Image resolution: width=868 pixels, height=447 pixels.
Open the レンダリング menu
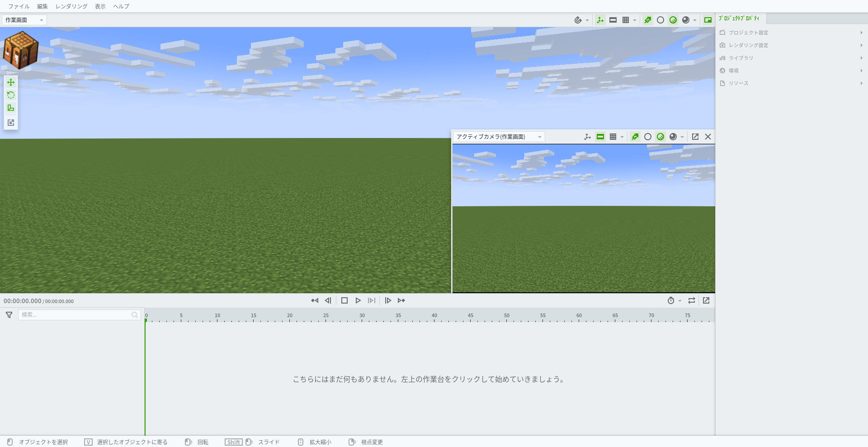pyautogui.click(x=71, y=6)
